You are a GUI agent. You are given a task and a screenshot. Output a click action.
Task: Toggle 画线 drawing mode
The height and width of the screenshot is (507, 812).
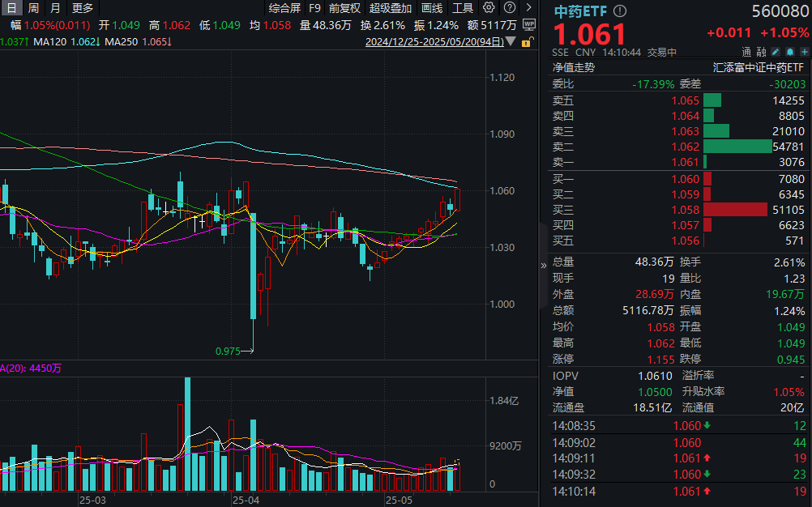433,7
